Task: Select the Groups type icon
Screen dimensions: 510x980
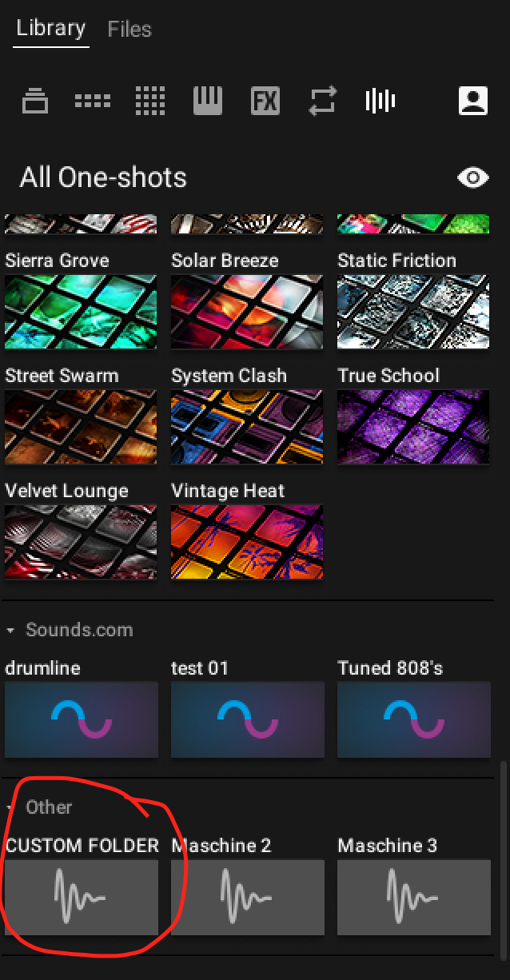Action: (x=93, y=102)
